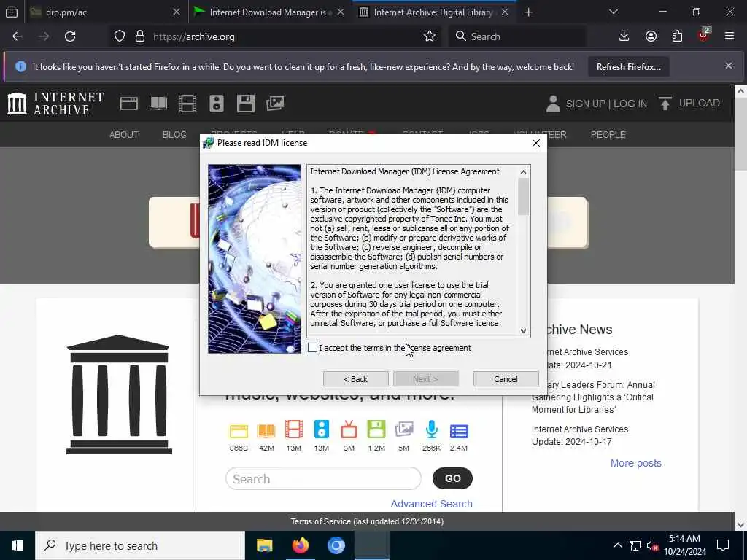Open SIGN UP link
The image size is (747, 560).
(585, 104)
